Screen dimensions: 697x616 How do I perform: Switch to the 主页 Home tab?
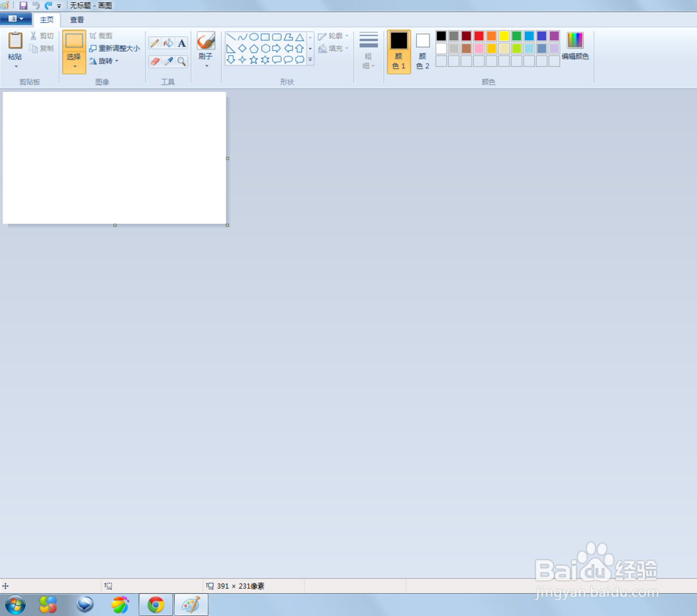(47, 20)
